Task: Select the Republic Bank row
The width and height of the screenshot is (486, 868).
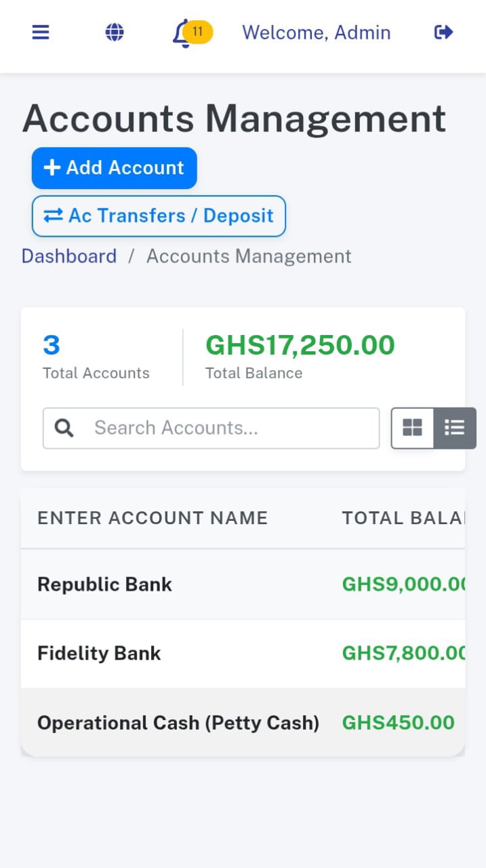Action: (x=104, y=585)
